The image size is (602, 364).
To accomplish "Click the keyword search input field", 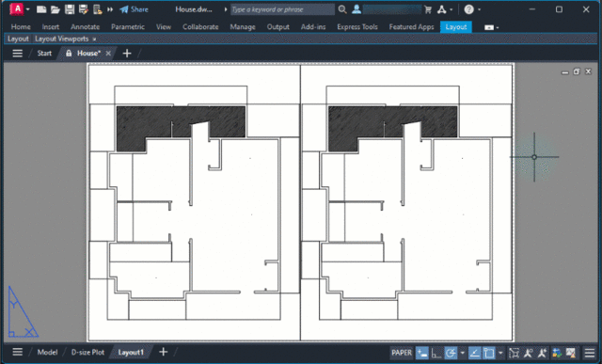I will [x=282, y=9].
